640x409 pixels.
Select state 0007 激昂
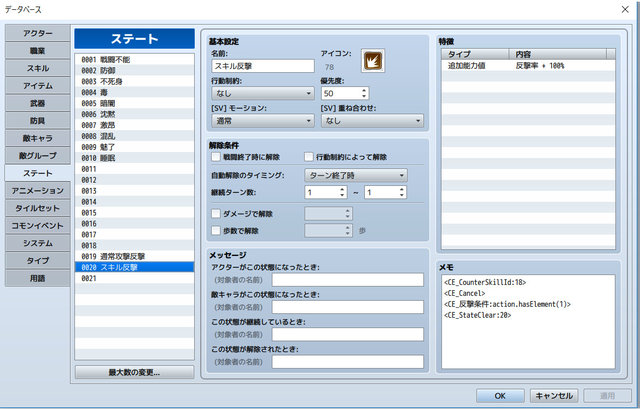[x=134, y=125]
